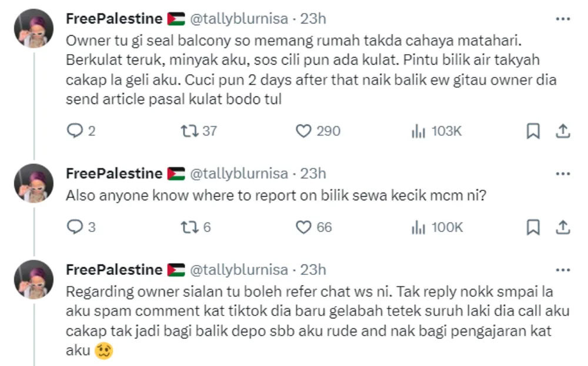Image resolution: width=588 pixels, height=366 pixels.
Task: Open the third tweet's profile avatar
Action: click(34, 280)
